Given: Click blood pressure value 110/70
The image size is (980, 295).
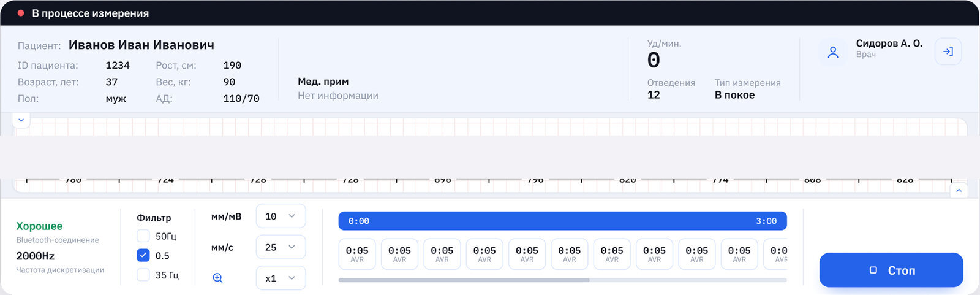Looking at the screenshot, I should [x=241, y=98].
